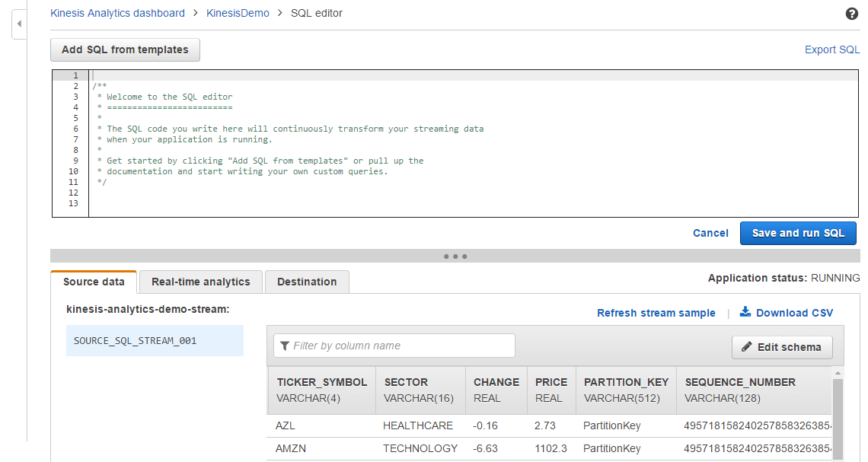Screen dimensions: 868x462
Task: Click Save and run SQL button
Action: coord(798,233)
